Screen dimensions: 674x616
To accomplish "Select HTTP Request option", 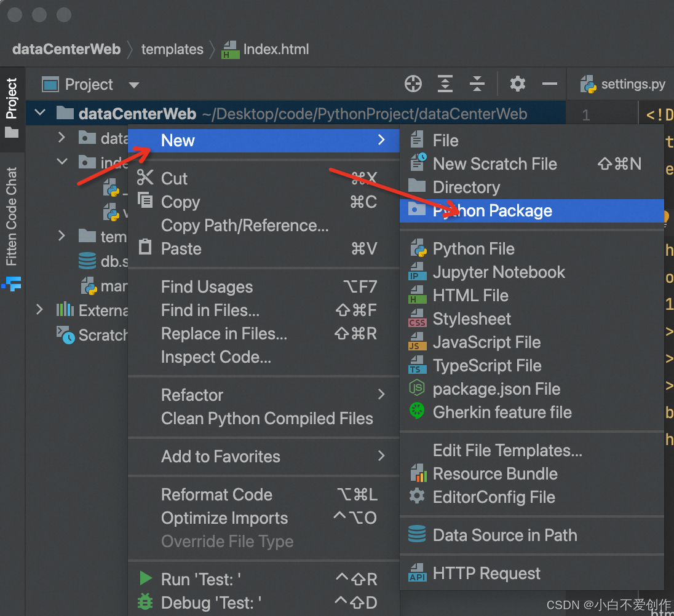I will pos(532,573).
